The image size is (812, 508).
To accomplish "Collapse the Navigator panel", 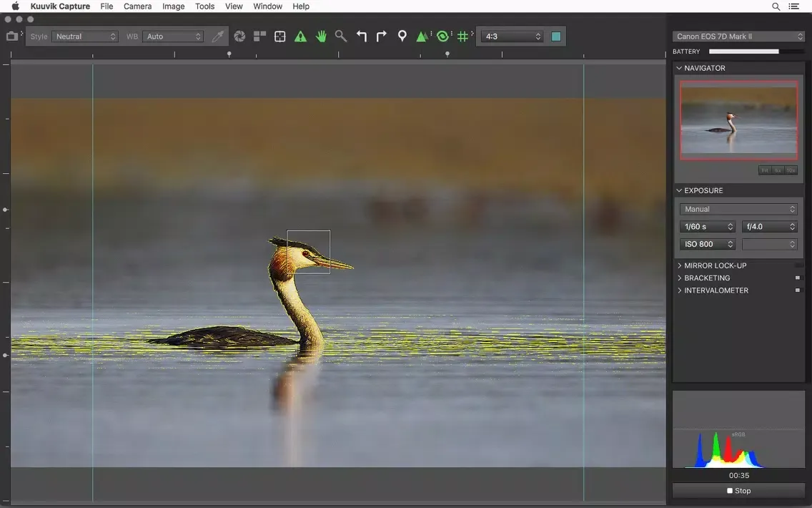I will tap(680, 68).
